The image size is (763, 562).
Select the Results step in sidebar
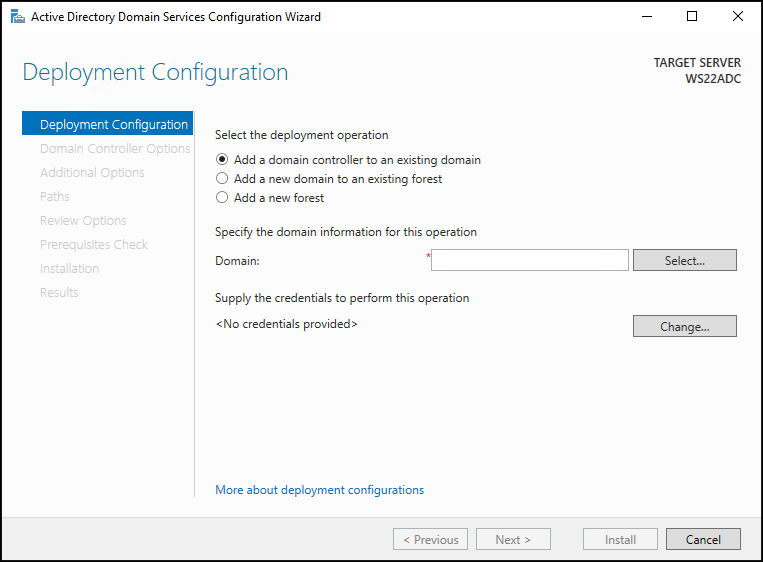(x=59, y=292)
